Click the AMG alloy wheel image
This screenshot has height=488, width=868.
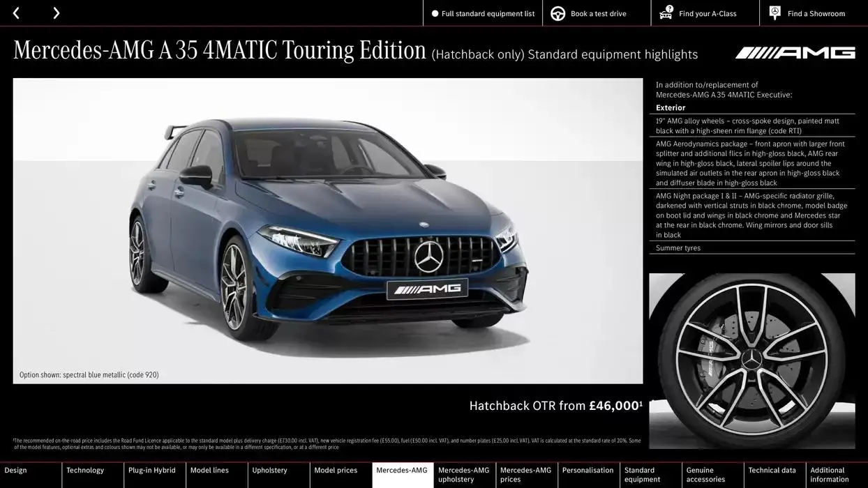[x=751, y=360]
